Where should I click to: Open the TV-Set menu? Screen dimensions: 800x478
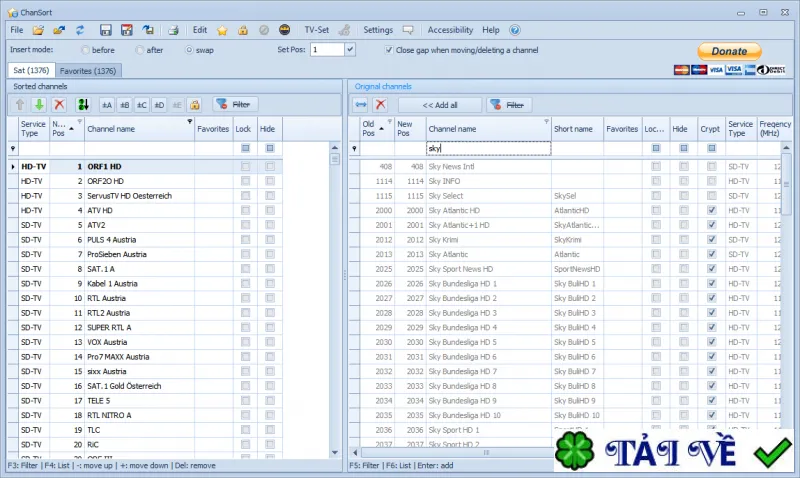click(x=316, y=30)
